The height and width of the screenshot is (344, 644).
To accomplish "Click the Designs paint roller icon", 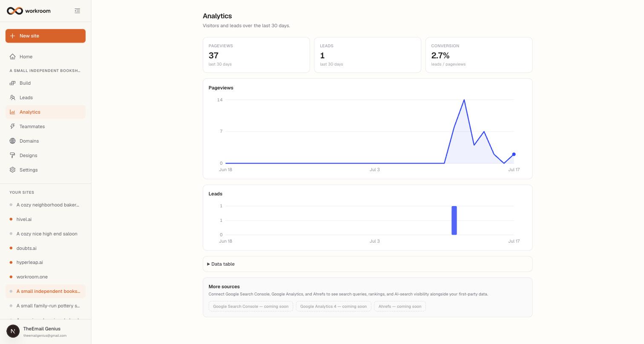I will coord(13,155).
